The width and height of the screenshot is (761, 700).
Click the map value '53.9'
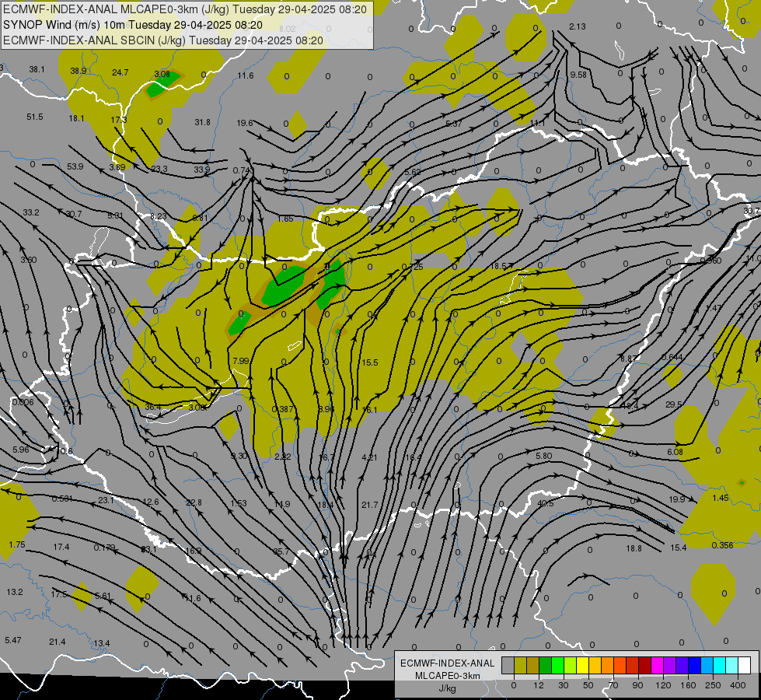tap(75, 166)
